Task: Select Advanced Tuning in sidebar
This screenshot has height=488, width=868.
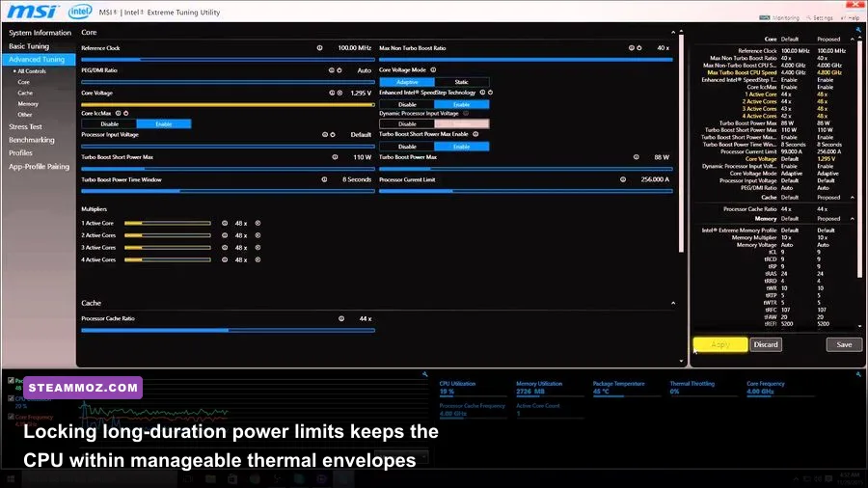Action: pyautogui.click(x=37, y=59)
